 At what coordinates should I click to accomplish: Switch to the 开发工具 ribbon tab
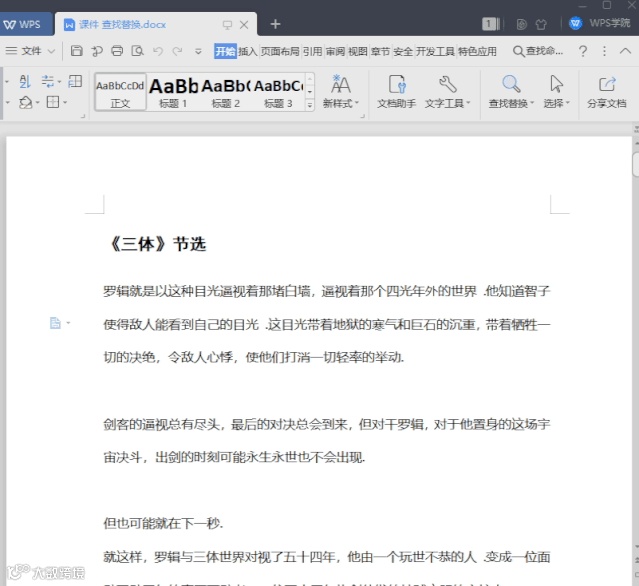pyautogui.click(x=435, y=51)
